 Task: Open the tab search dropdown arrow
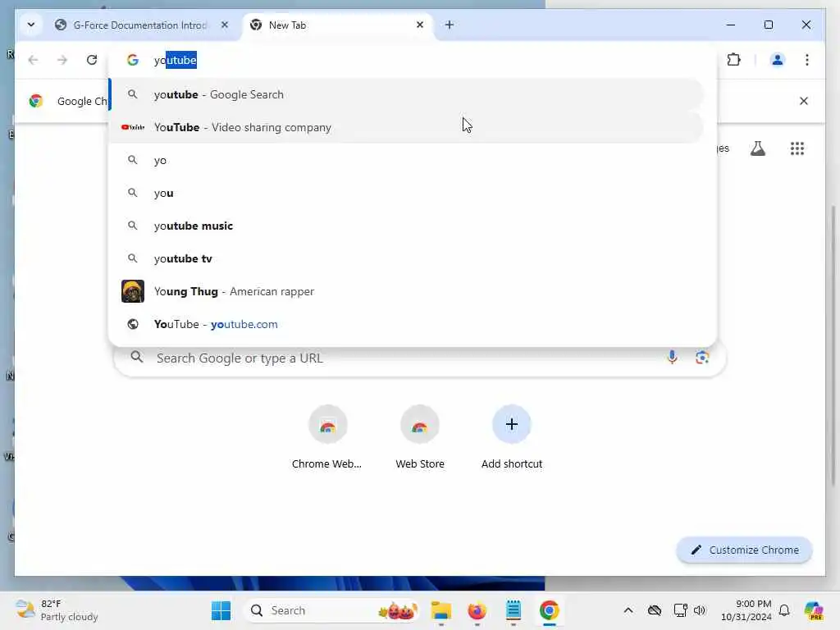coord(31,25)
